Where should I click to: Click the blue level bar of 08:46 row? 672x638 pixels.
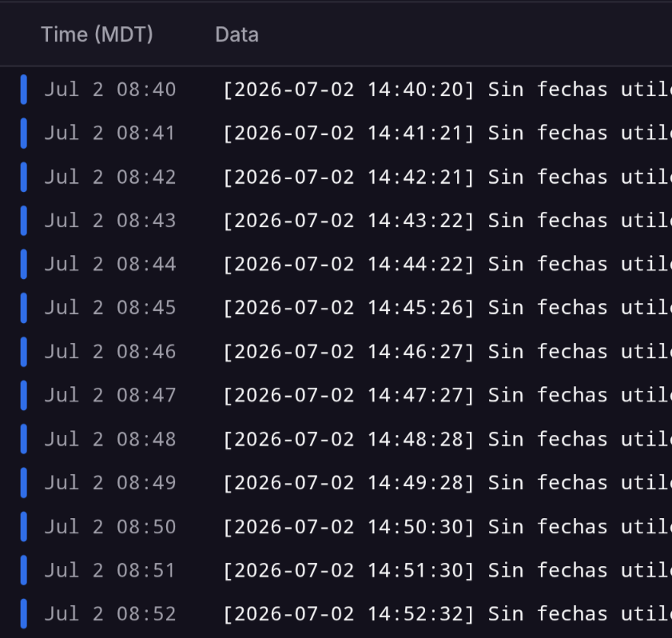pyautogui.click(x=23, y=352)
